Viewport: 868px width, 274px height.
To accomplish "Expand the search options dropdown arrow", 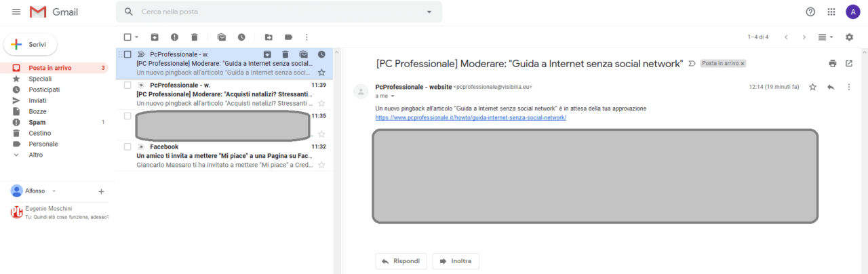I will click(x=429, y=12).
